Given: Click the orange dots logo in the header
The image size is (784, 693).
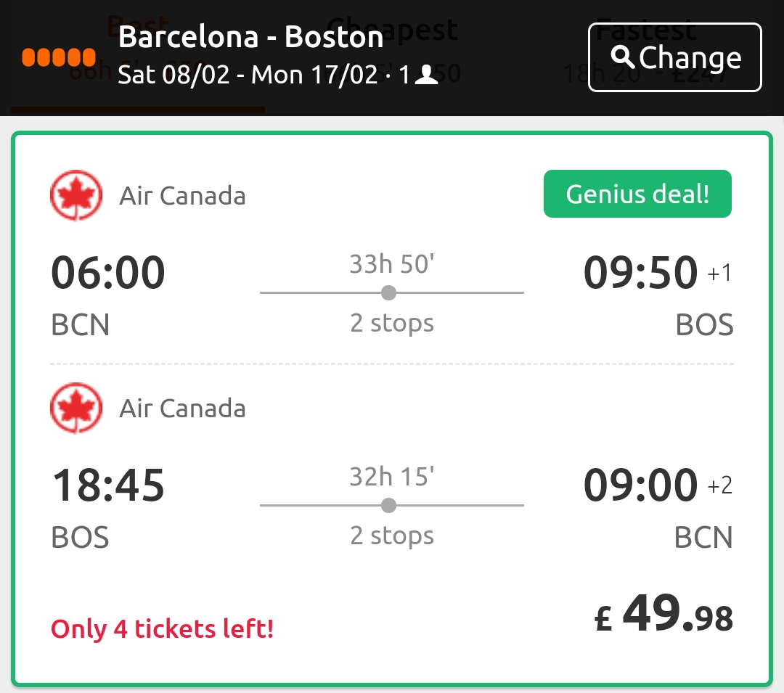Looking at the screenshot, I should click(x=59, y=57).
